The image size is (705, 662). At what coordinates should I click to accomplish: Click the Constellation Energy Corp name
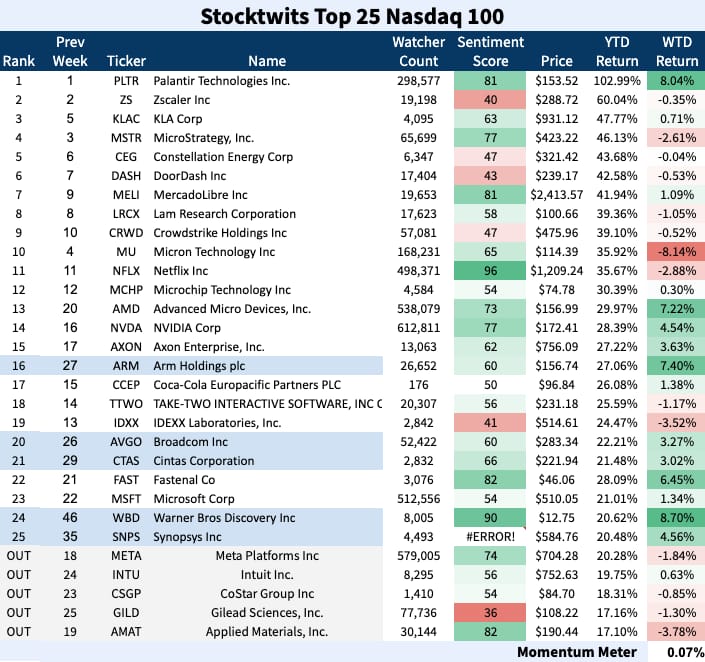click(x=223, y=157)
